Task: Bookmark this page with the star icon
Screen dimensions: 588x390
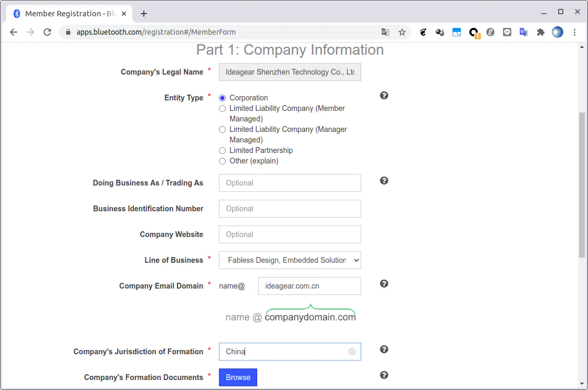Action: coord(402,32)
